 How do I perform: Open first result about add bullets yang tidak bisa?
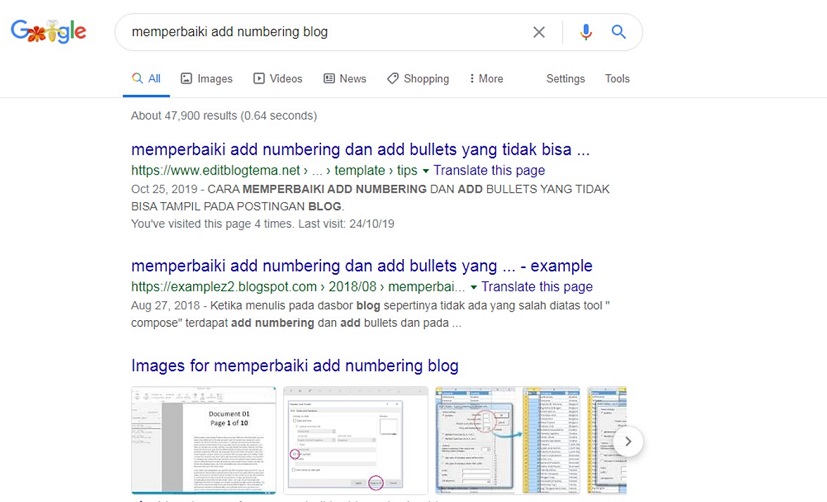pos(360,150)
